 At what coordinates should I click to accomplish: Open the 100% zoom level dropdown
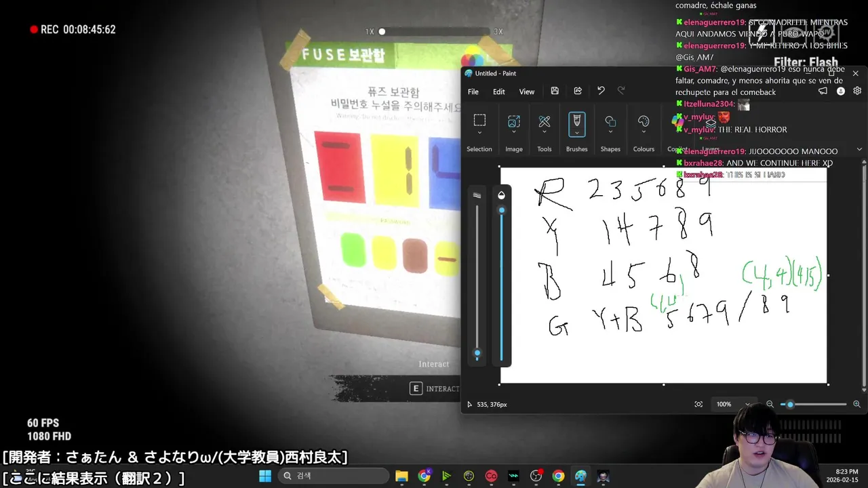pyautogui.click(x=733, y=404)
